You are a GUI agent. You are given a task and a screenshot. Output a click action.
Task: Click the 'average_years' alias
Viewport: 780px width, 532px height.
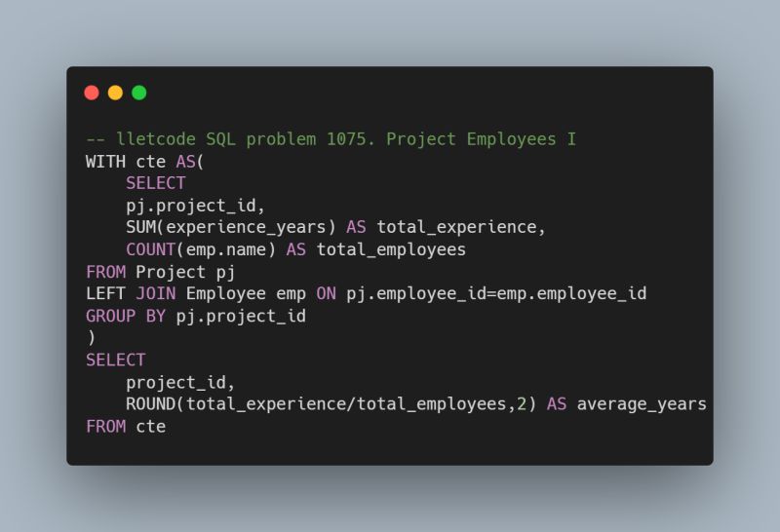coord(642,404)
